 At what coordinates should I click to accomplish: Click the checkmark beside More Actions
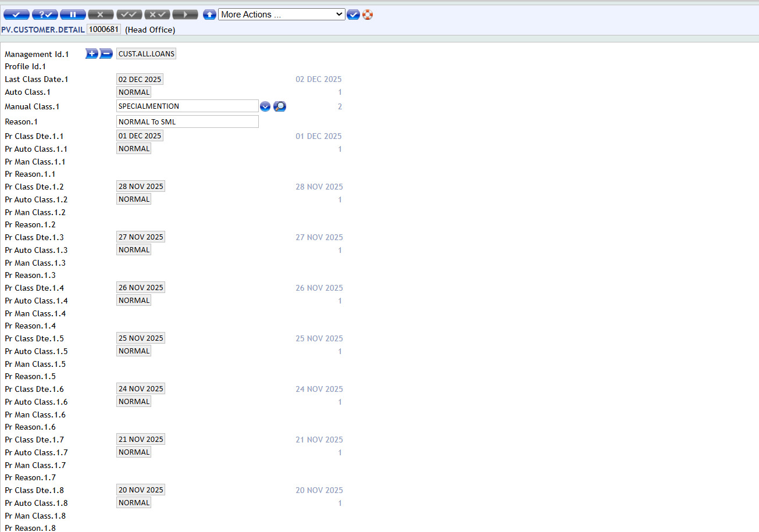[353, 15]
